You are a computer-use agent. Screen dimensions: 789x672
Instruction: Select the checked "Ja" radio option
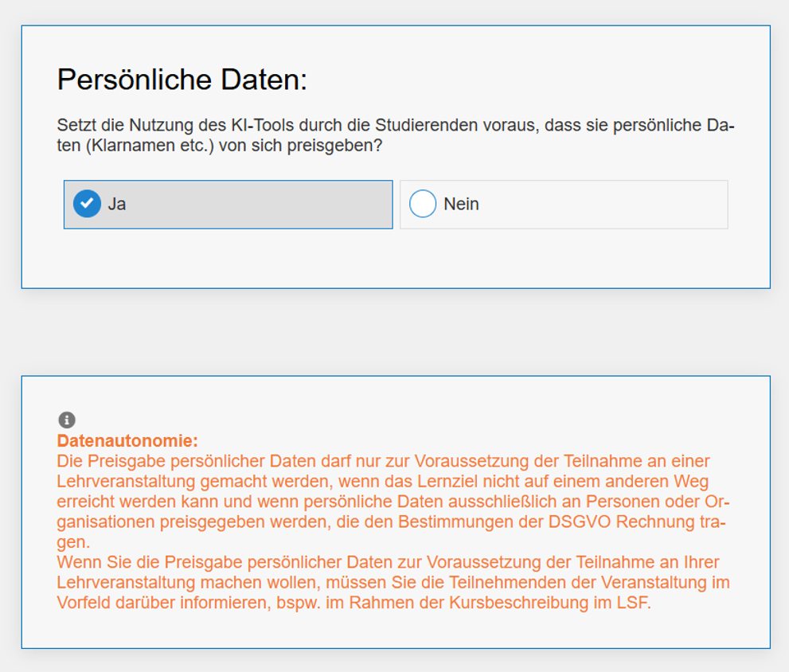point(228,205)
